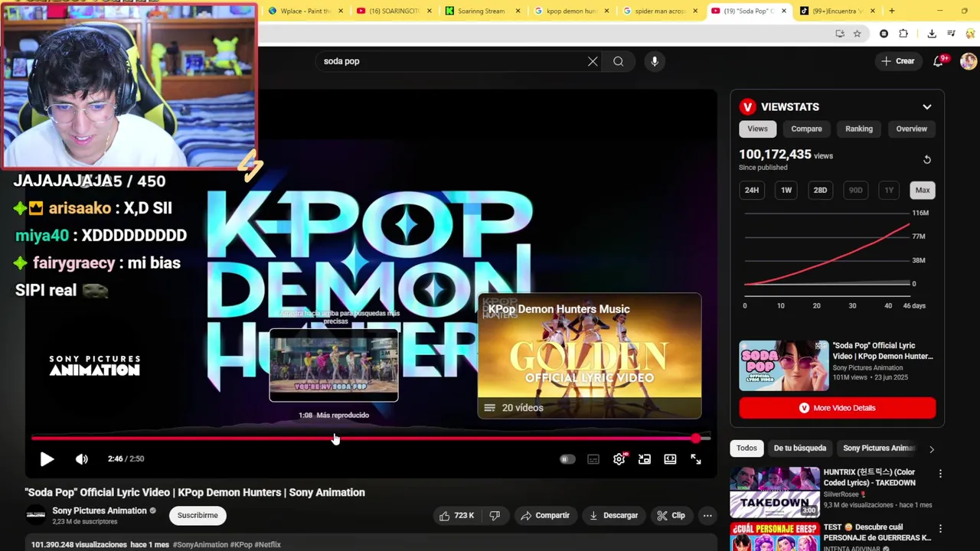Select the 'De tu búsqueda' filter chip
Screen dimensions: 980x551
coord(799,448)
